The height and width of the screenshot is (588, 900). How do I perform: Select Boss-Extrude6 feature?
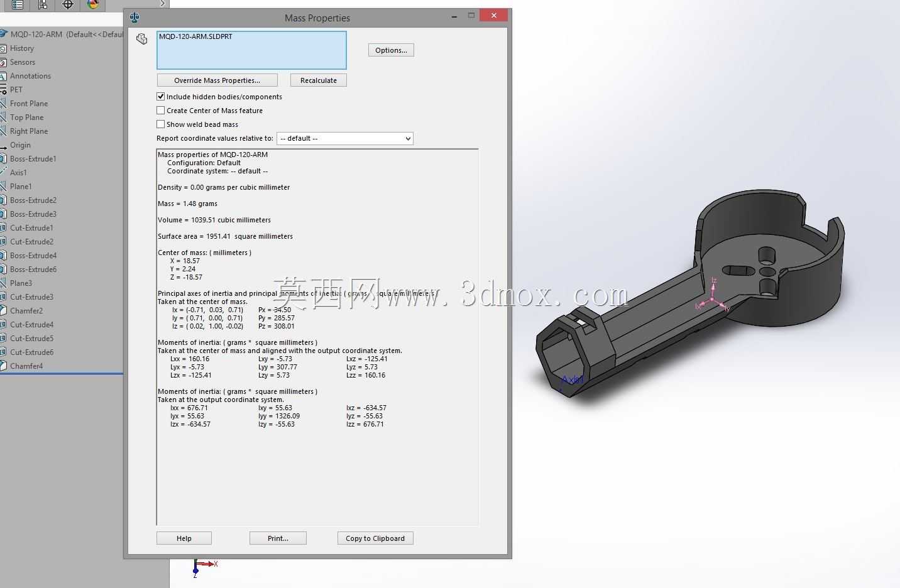click(33, 269)
